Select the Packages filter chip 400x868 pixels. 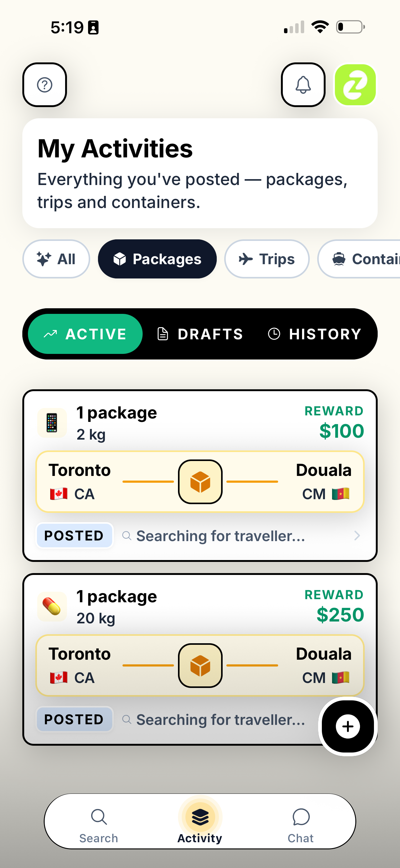pyautogui.click(x=157, y=259)
